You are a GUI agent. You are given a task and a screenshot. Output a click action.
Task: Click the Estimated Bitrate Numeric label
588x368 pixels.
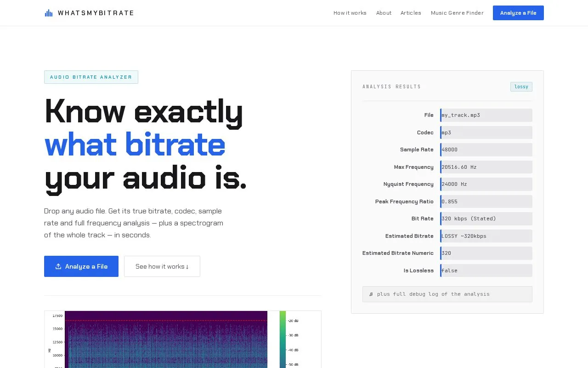398,253
